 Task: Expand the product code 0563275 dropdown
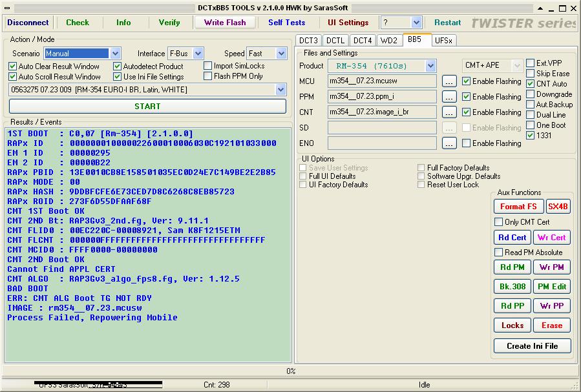pyautogui.click(x=280, y=90)
